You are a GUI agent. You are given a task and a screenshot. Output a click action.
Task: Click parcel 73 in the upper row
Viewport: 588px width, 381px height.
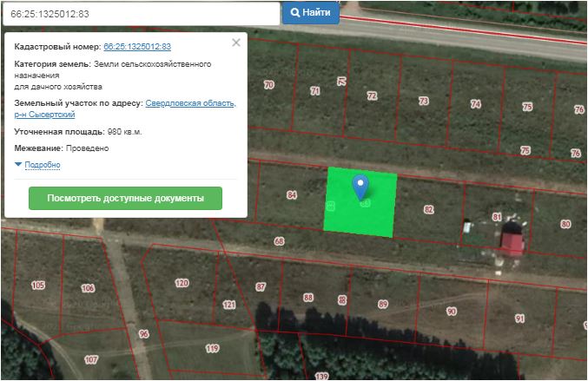pyautogui.click(x=423, y=101)
